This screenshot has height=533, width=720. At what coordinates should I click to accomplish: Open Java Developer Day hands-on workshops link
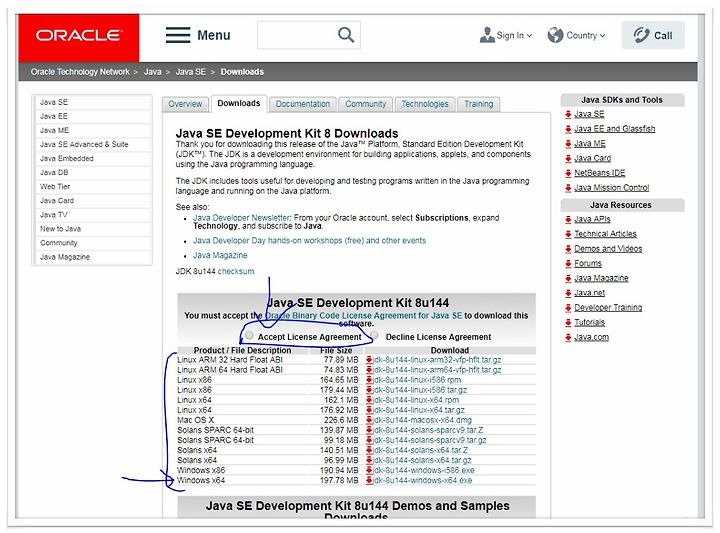[x=309, y=241]
